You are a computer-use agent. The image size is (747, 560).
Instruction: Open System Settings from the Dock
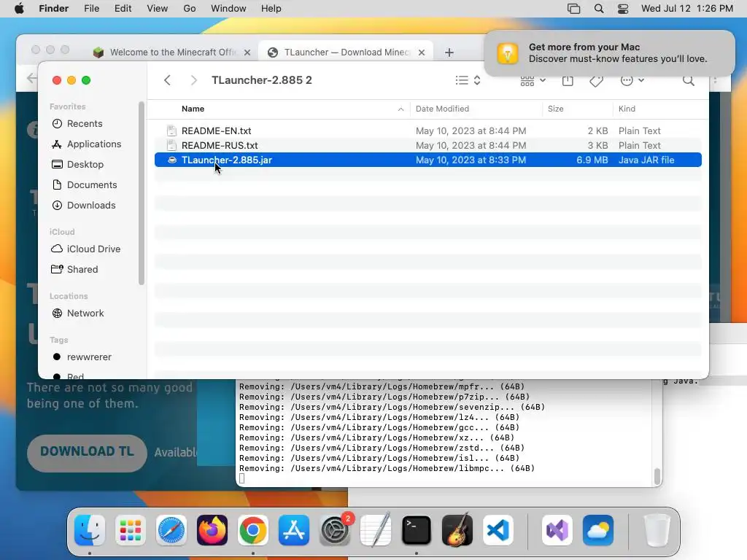(x=334, y=530)
